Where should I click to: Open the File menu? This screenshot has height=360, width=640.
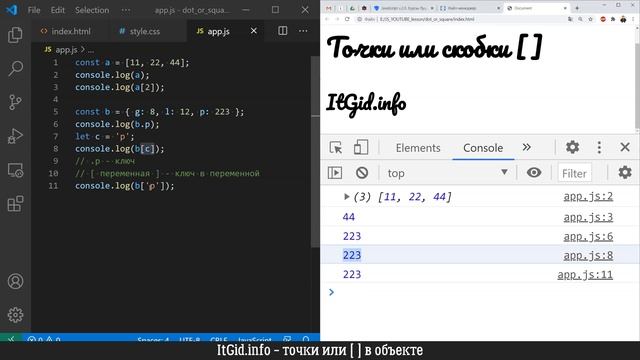click(34, 10)
